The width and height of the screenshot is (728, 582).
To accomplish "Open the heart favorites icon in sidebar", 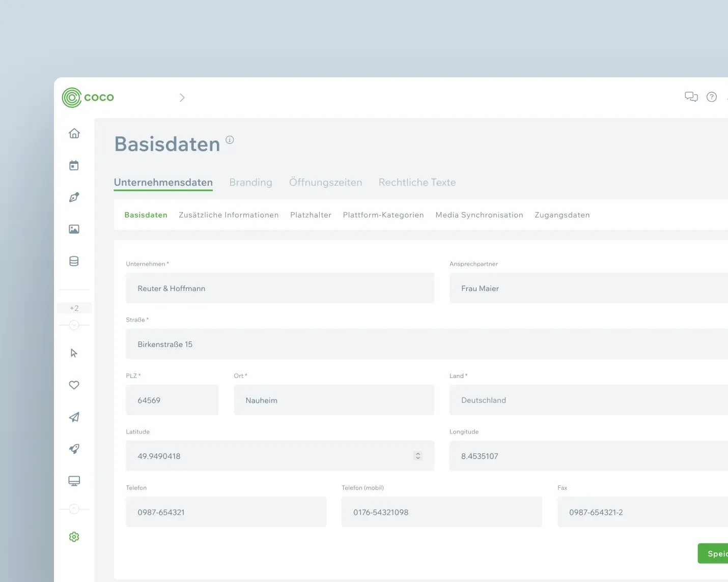I will click(74, 385).
